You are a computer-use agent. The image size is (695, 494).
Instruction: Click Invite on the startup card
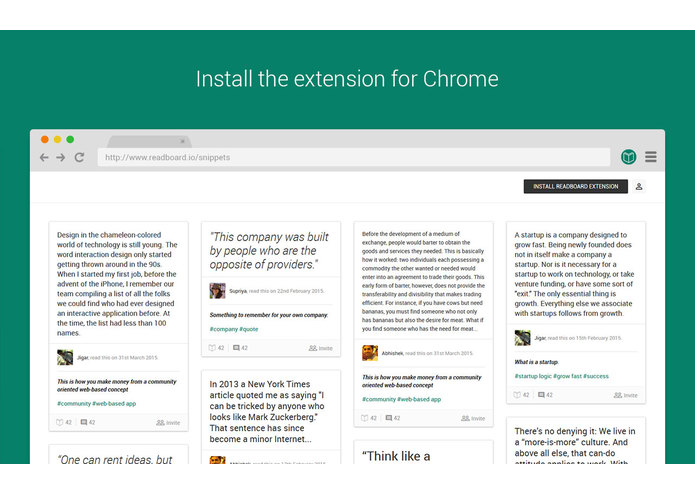[625, 395]
